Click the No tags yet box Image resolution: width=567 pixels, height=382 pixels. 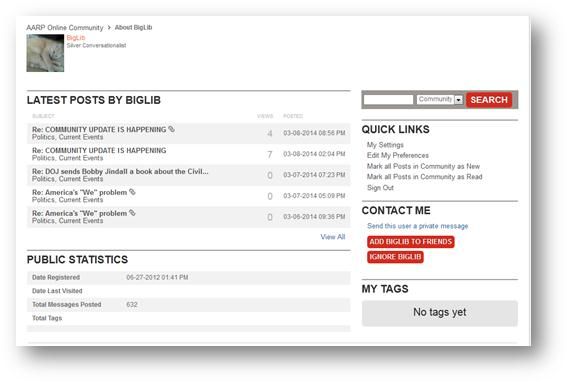tap(440, 313)
